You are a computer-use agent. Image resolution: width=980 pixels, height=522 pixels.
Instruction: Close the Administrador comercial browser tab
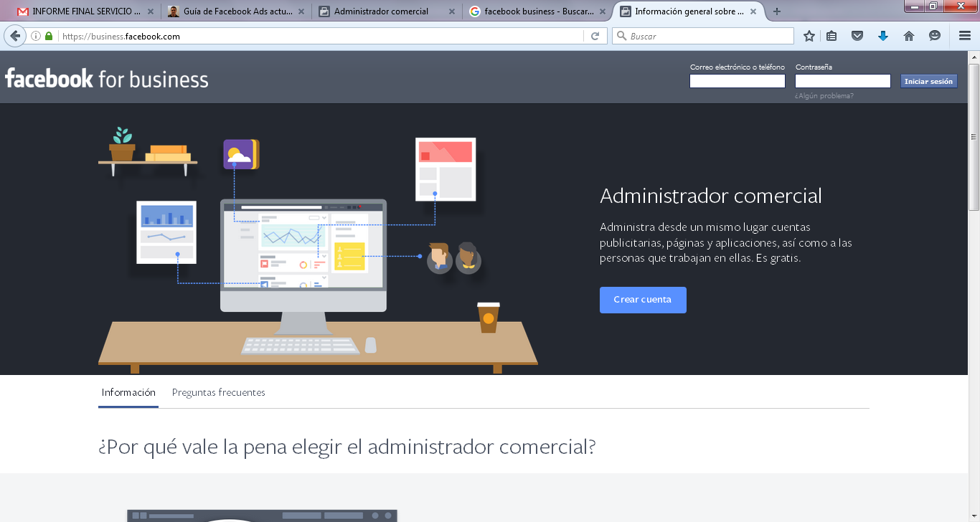pyautogui.click(x=451, y=11)
